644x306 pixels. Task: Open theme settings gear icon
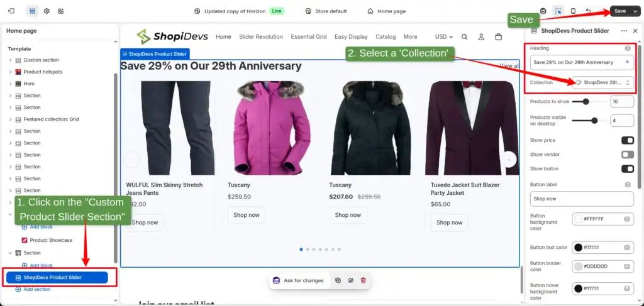47,11
